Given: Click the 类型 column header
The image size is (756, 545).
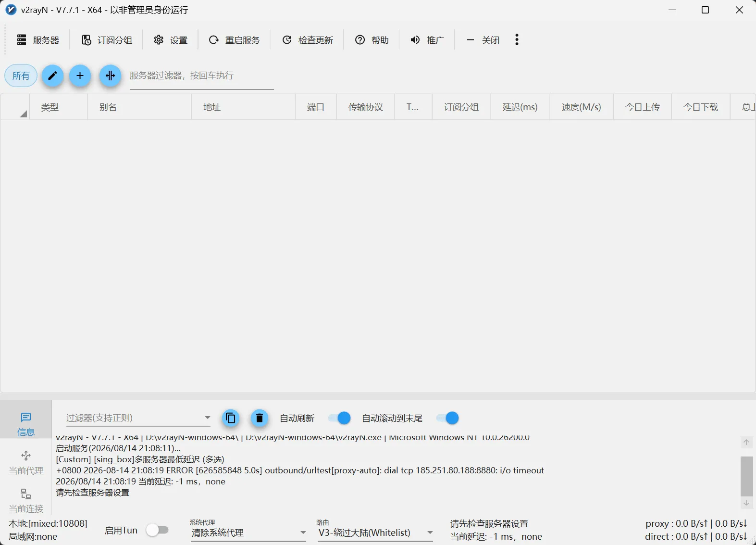Looking at the screenshot, I should (x=58, y=107).
